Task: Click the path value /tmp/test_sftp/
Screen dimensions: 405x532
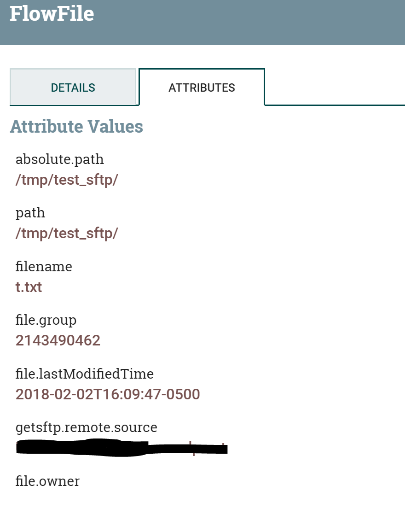Action: click(67, 233)
